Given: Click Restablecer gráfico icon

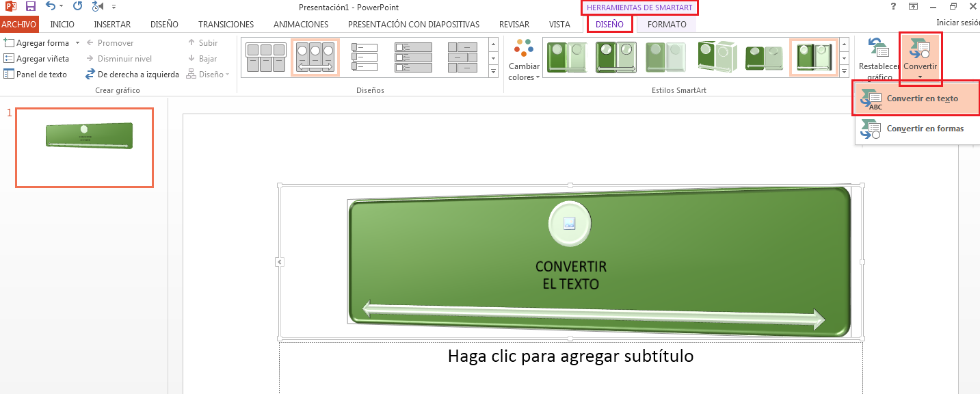Looking at the screenshot, I should [879, 60].
